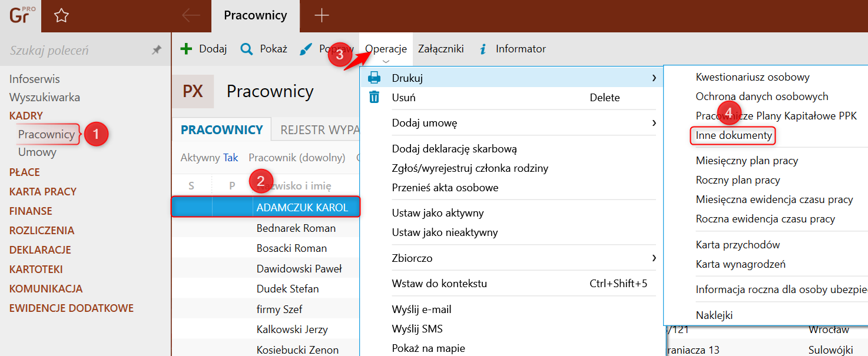Expand the Zbiorczo submenu arrow
868x356 pixels.
coord(654,258)
